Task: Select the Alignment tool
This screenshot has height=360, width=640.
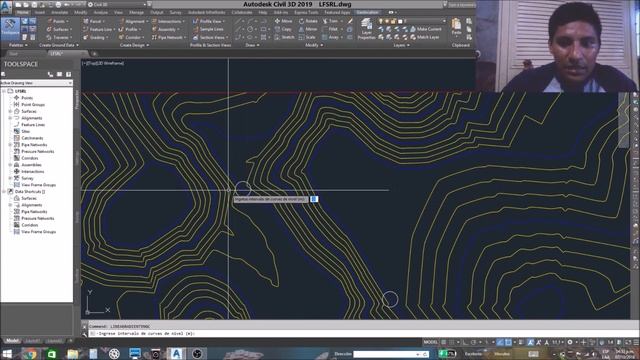Action: 133,21
